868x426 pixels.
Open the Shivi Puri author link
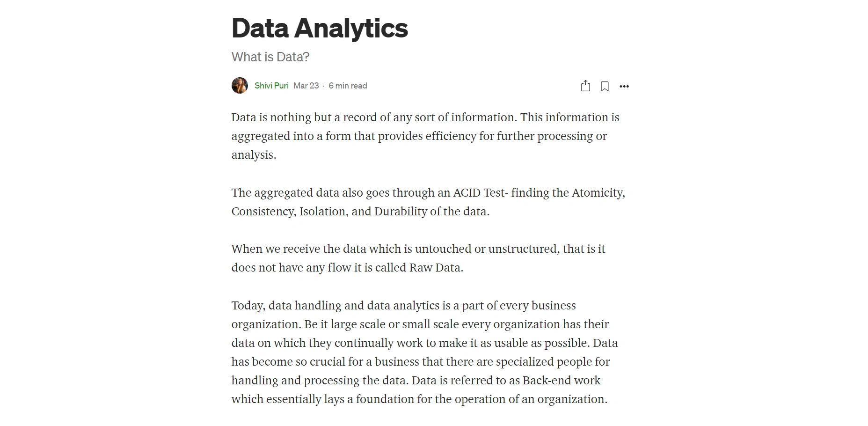271,86
